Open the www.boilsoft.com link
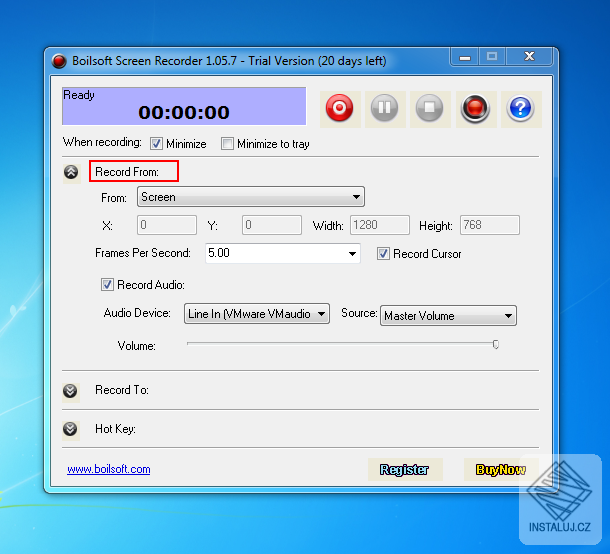Image resolution: width=610 pixels, height=554 pixels. (109, 469)
